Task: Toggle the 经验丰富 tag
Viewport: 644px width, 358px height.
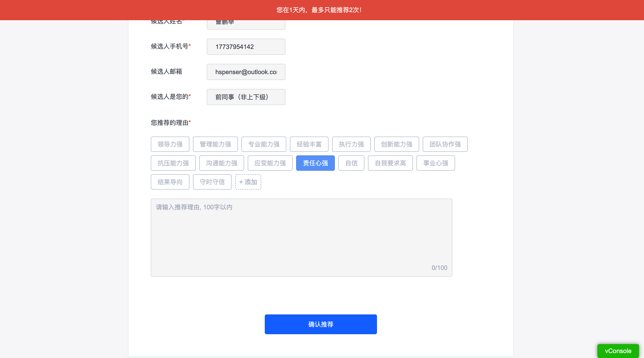Action: click(309, 144)
